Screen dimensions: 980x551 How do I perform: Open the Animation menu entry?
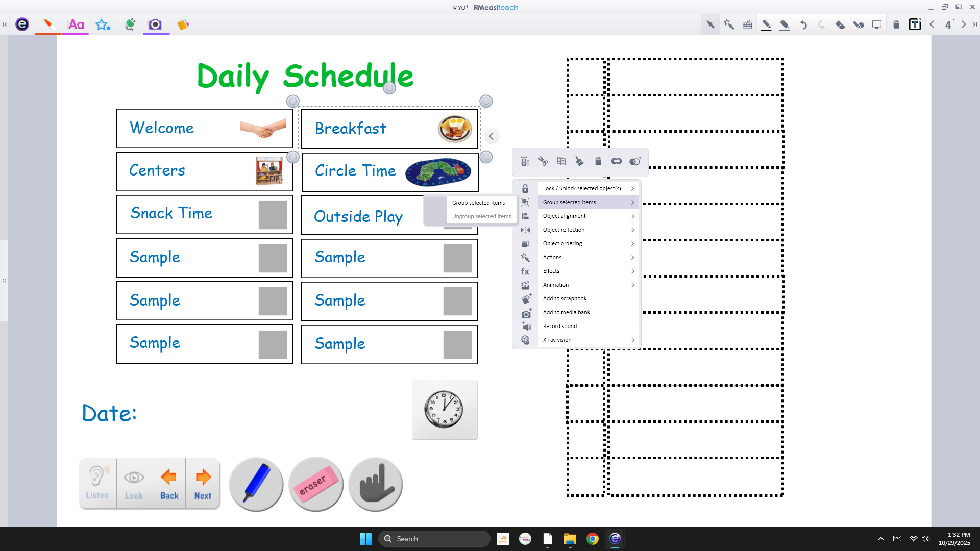tap(588, 285)
